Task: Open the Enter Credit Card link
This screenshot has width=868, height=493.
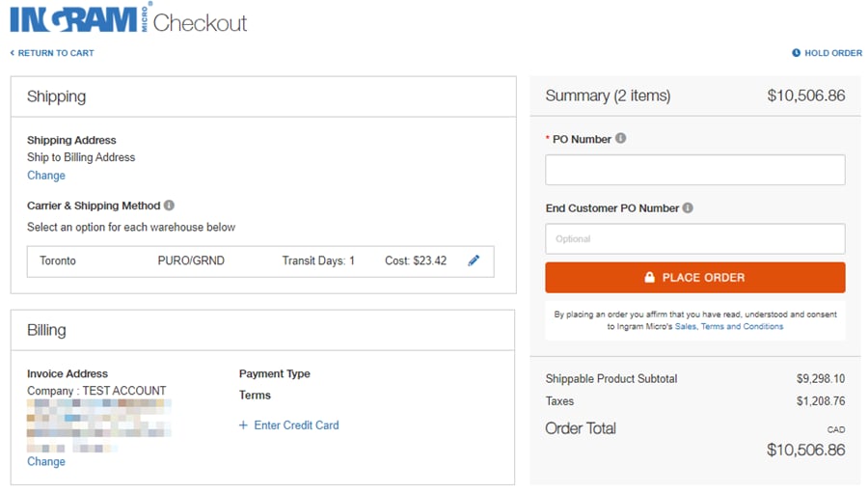Action: 296,425
